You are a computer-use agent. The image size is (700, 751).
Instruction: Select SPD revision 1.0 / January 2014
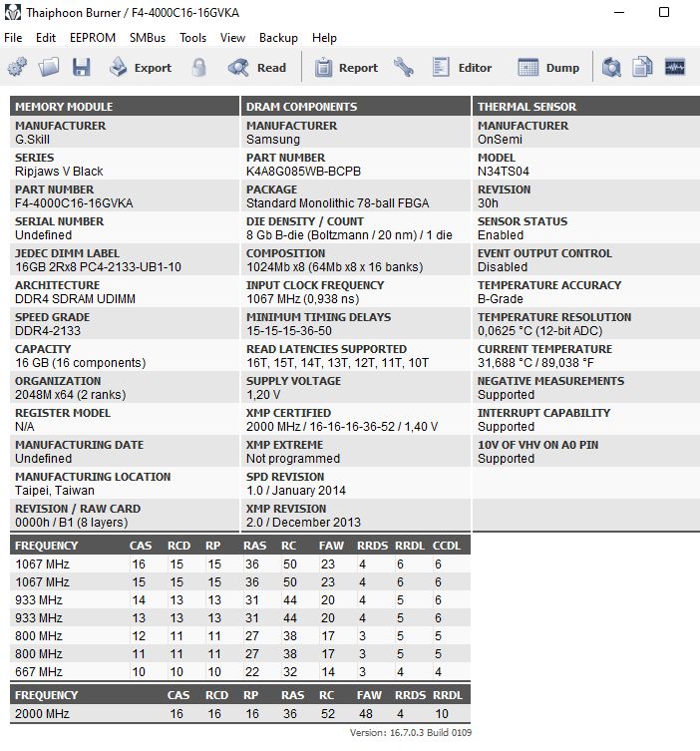pos(296,491)
